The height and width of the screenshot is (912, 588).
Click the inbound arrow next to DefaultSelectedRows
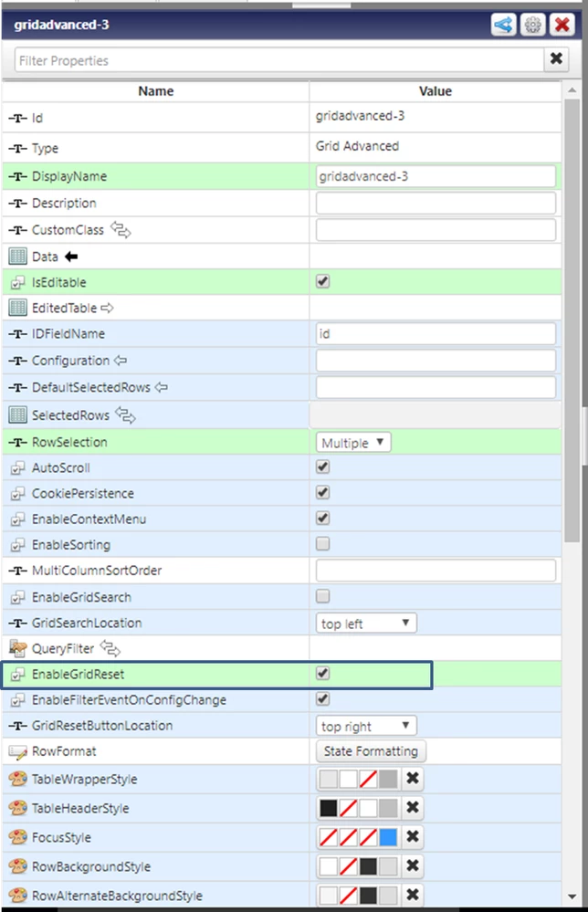[x=161, y=387]
